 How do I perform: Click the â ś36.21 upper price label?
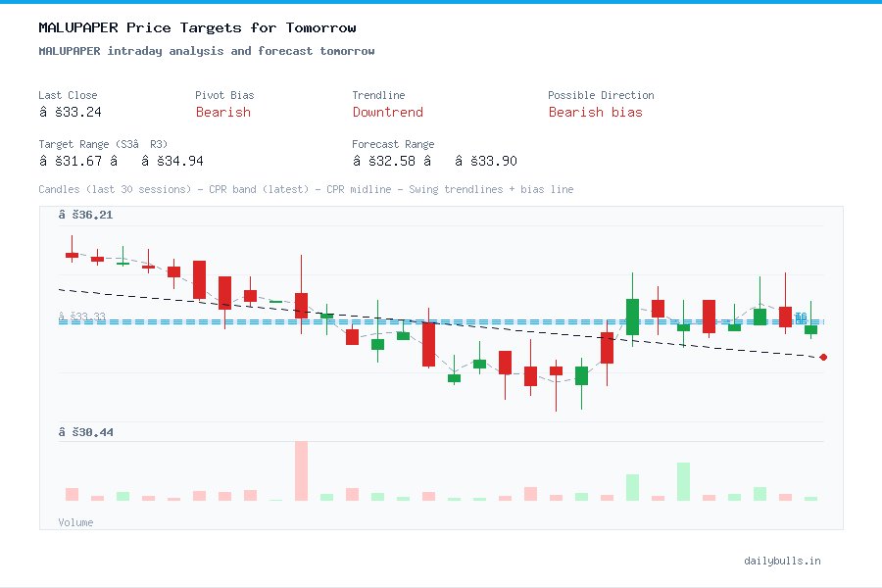88,214
